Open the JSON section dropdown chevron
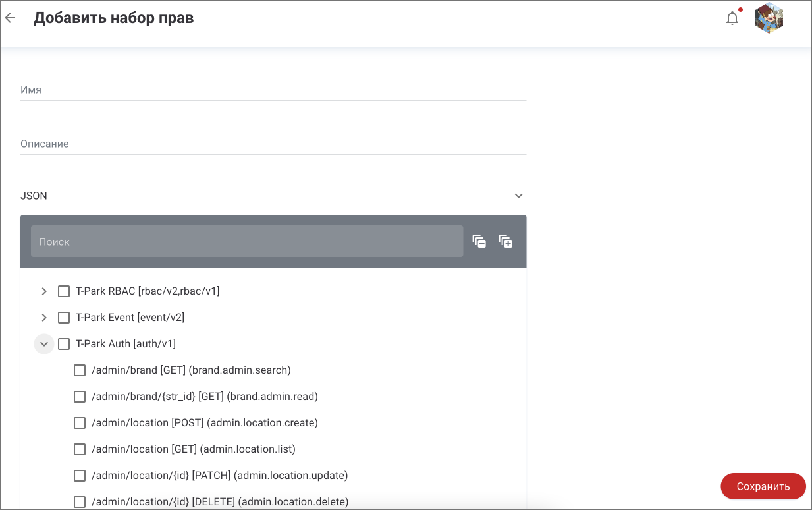 (518, 196)
